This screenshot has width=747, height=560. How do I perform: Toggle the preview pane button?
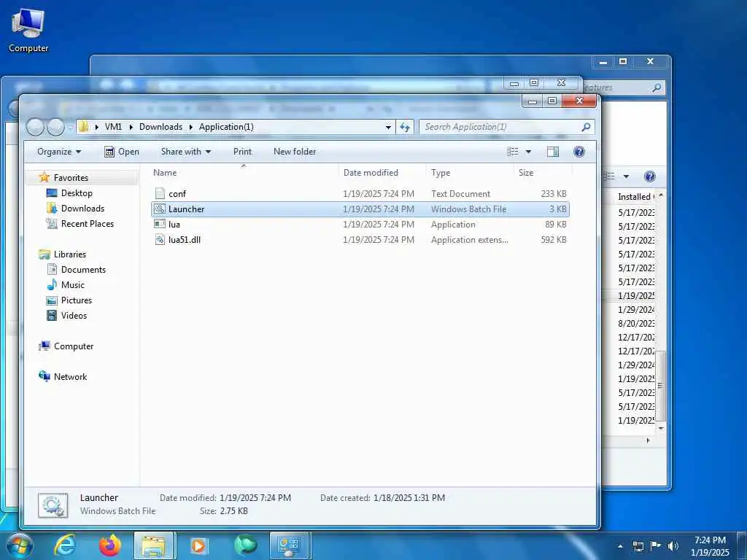point(553,152)
